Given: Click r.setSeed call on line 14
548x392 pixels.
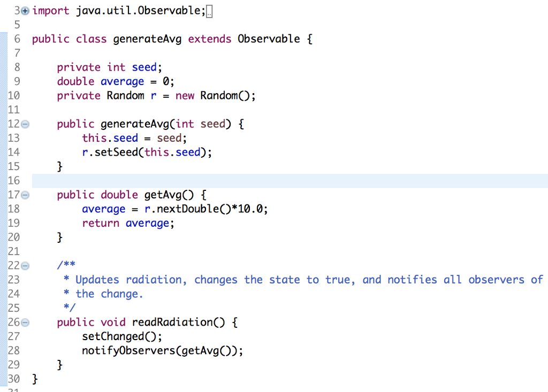Looking at the screenshot, I should pos(147,152).
